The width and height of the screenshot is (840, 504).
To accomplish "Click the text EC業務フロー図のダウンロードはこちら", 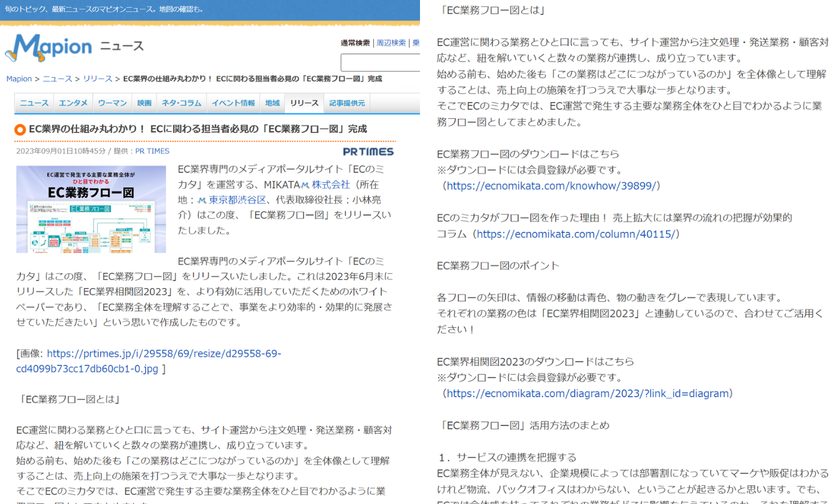I will point(528,154).
